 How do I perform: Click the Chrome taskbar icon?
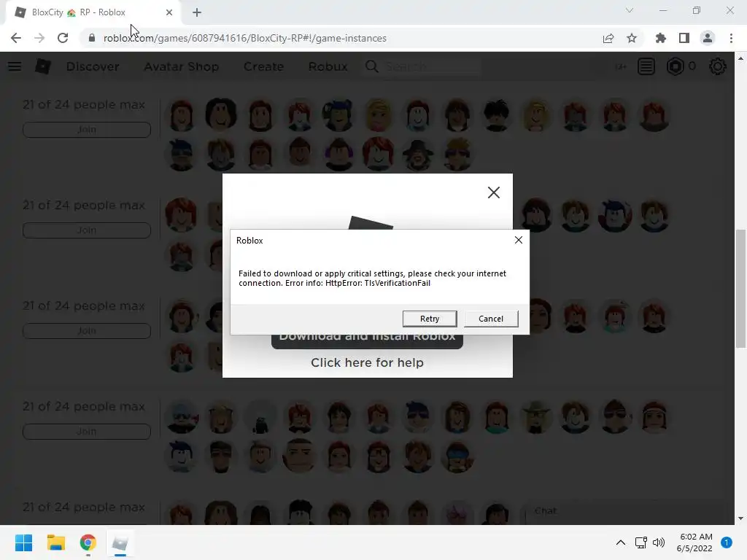(x=88, y=542)
